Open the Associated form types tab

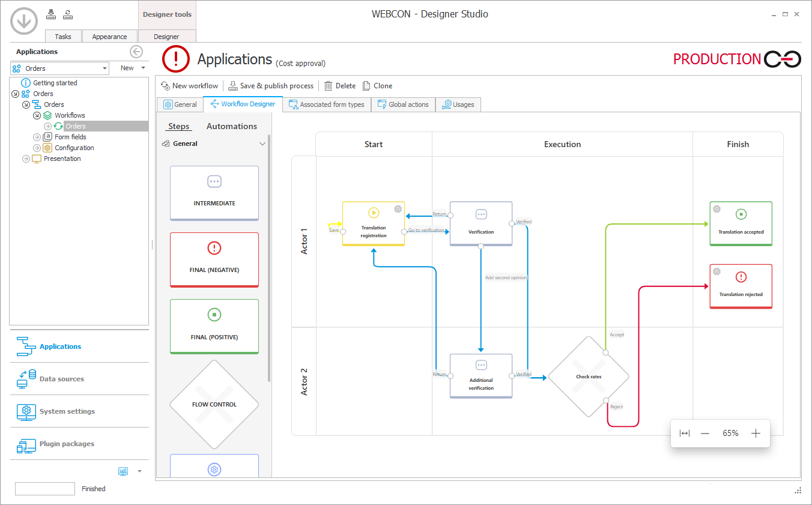pyautogui.click(x=327, y=104)
